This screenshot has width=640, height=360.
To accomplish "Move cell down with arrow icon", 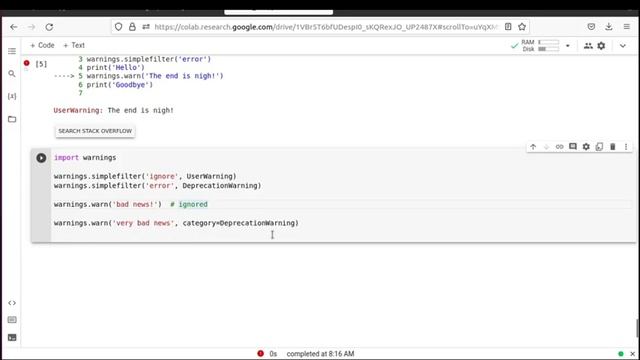I will coord(546,147).
